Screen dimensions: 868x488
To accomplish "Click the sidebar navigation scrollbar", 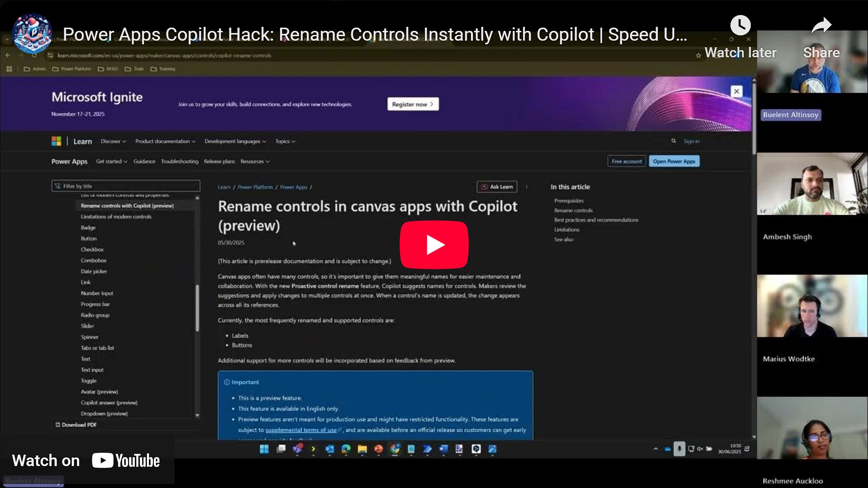I will coord(197,307).
